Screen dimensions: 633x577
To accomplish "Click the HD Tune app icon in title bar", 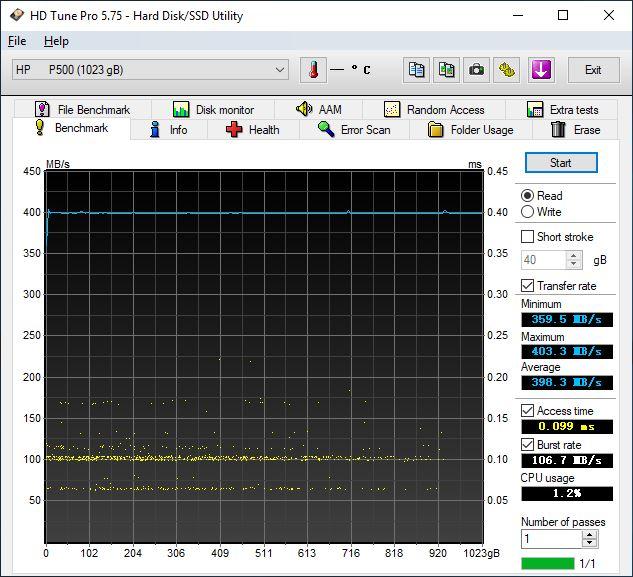I will [x=17, y=15].
